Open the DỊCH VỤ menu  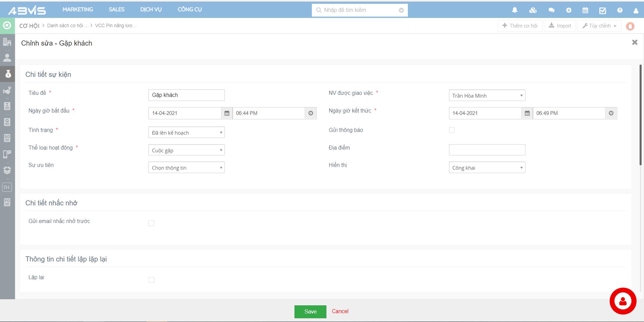(151, 10)
